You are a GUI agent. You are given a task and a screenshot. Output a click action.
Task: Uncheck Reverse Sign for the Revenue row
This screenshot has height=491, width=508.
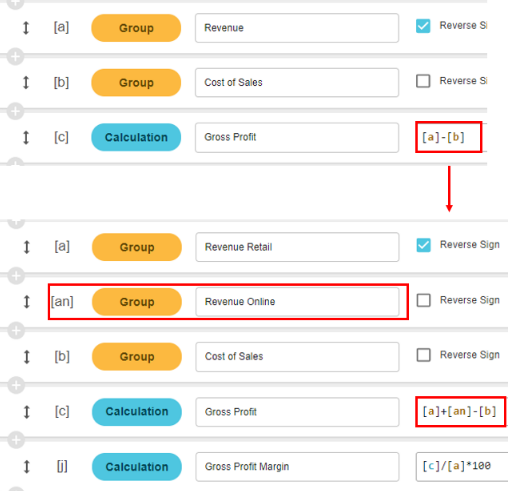click(x=423, y=26)
